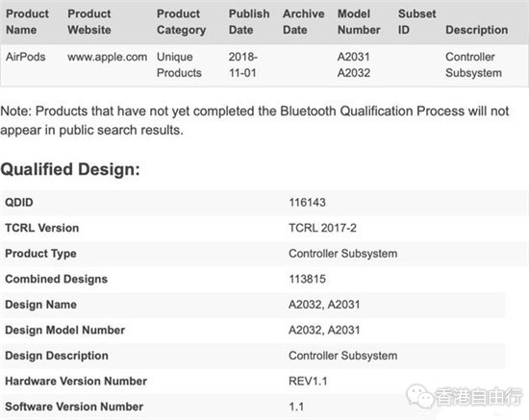
Task: Open the www.apple.com product website link
Action: 108,57
